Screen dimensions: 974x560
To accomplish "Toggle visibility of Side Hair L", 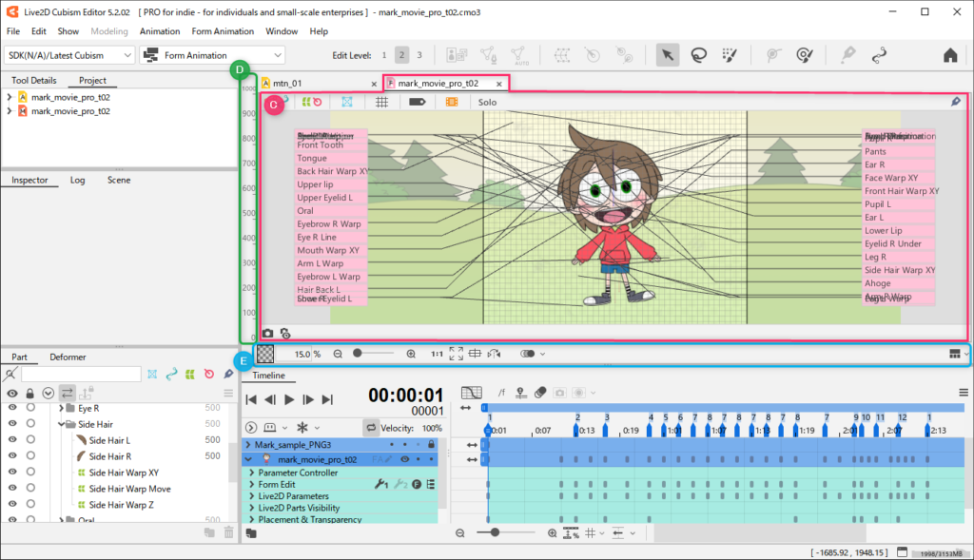I will [x=12, y=439].
